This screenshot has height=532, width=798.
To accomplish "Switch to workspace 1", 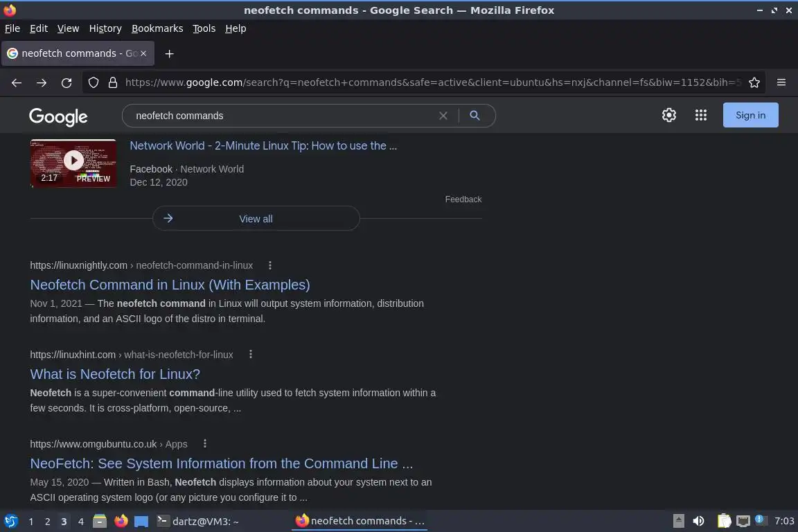I will click(x=31, y=522).
